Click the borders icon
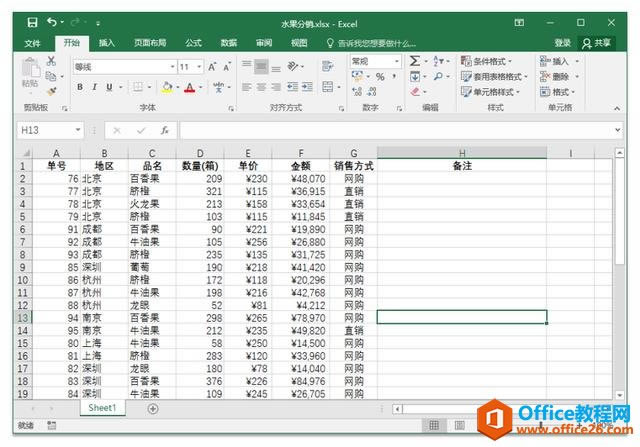The image size is (640, 447). pyautogui.click(x=138, y=87)
